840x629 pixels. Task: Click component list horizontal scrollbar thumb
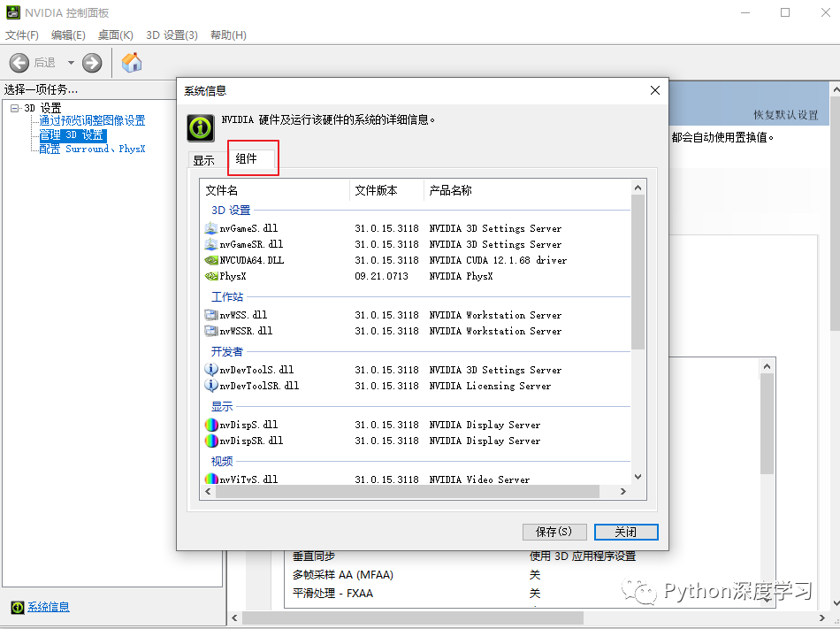[407, 491]
